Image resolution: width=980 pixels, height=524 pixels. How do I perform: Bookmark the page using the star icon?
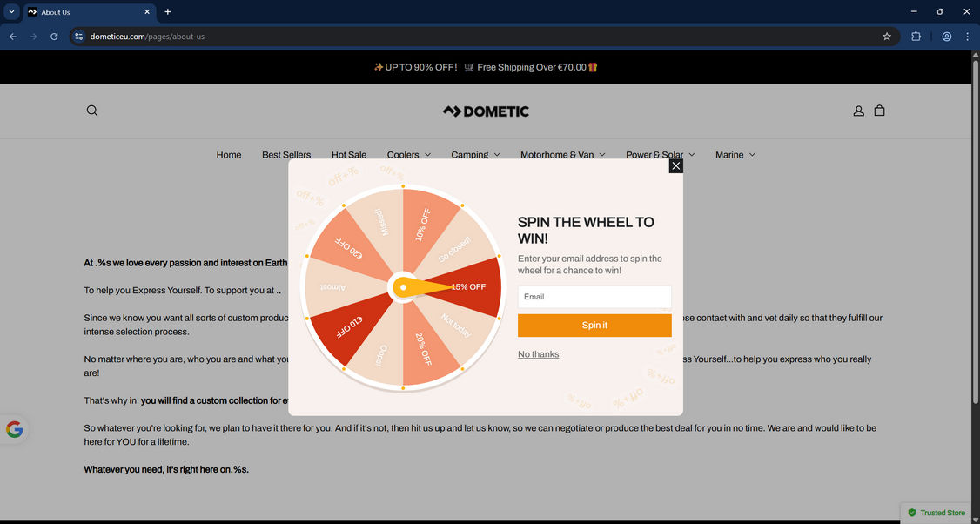point(886,36)
